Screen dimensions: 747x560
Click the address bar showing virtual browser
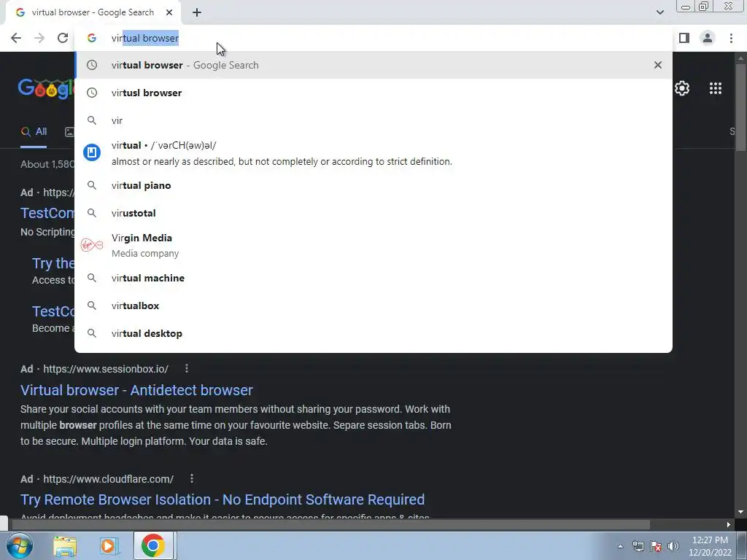tap(373, 38)
